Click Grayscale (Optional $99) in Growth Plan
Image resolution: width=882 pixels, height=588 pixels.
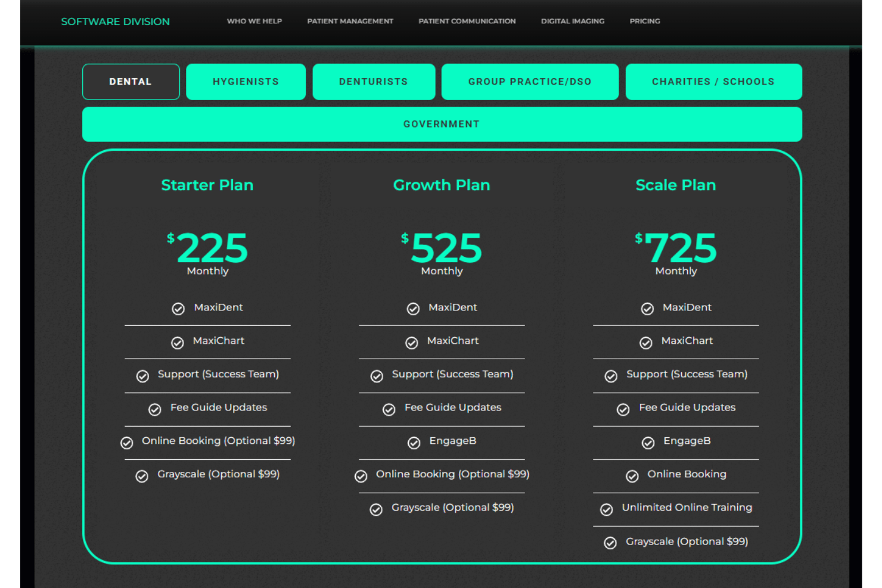pyautogui.click(x=452, y=508)
